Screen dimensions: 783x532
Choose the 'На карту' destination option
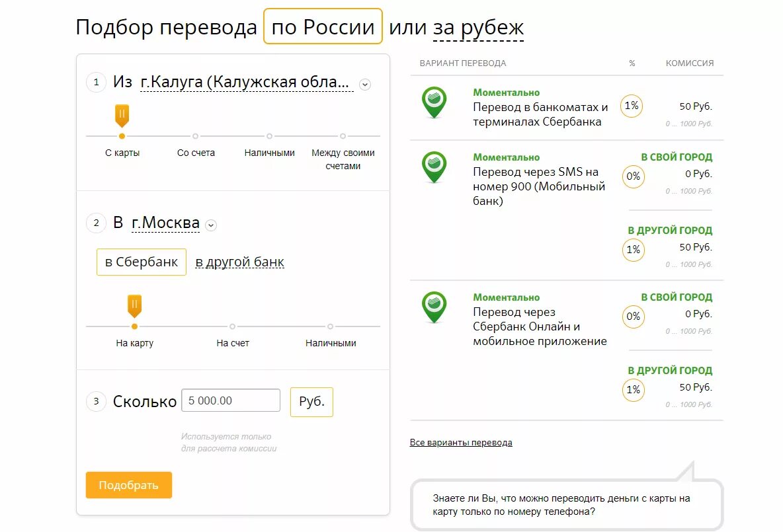pos(134,343)
